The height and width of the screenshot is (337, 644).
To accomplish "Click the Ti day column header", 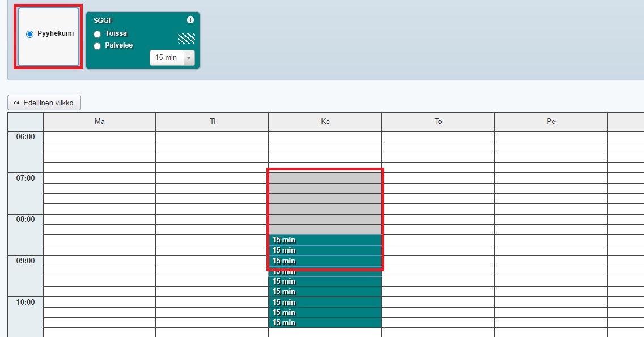I will (212, 122).
